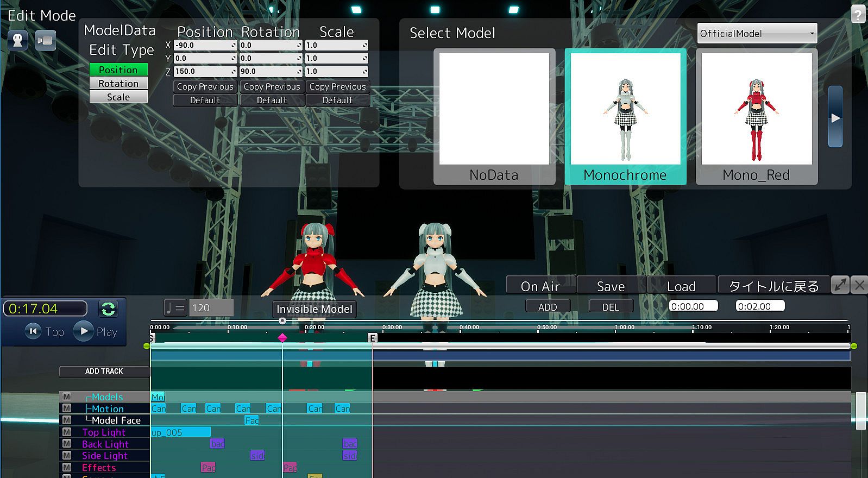
Task: Expand the timeline panel with arrows icon
Action: (840, 285)
